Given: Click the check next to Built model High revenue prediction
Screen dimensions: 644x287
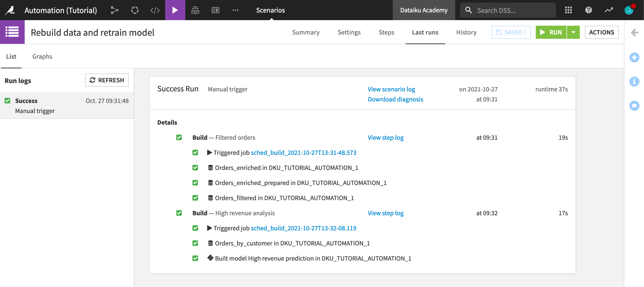Looking at the screenshot, I should [195, 258].
